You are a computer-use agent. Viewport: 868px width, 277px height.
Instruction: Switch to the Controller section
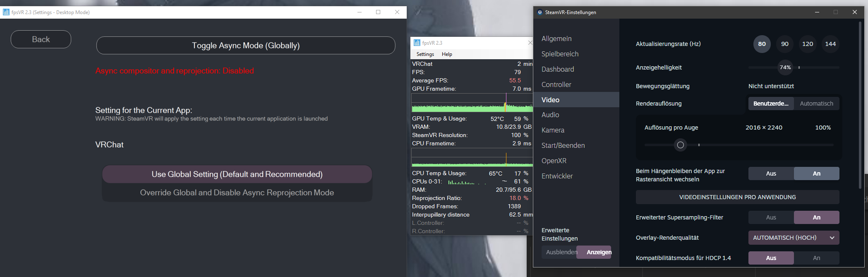pos(576,84)
